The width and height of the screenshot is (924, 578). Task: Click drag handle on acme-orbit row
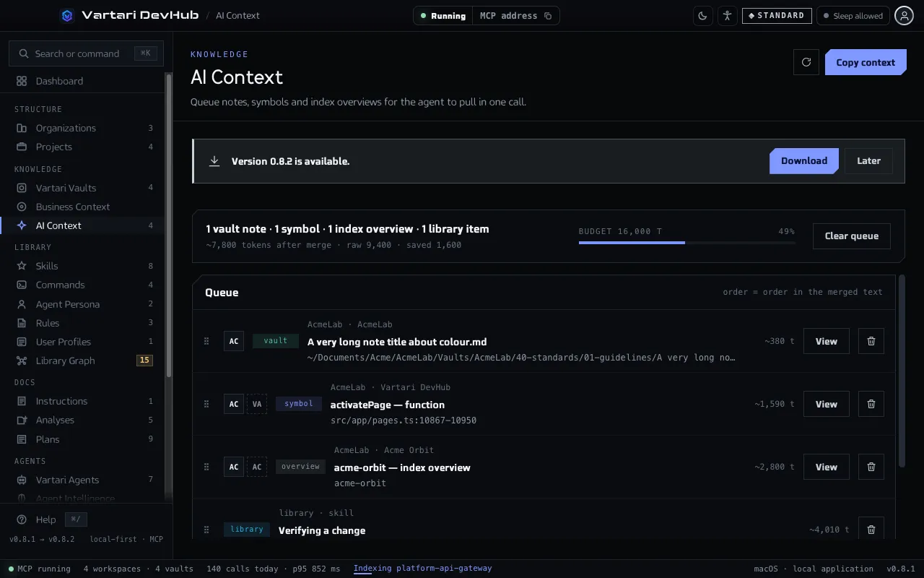click(206, 467)
